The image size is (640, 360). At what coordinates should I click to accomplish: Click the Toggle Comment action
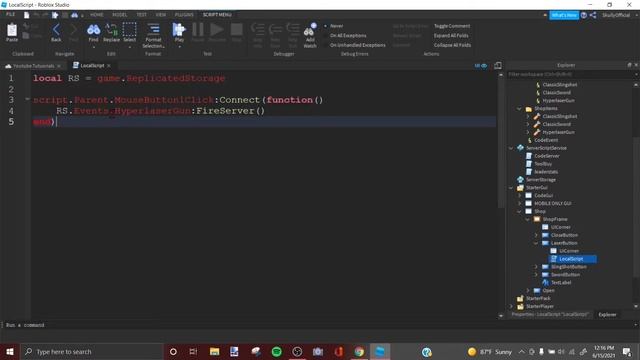click(452, 26)
